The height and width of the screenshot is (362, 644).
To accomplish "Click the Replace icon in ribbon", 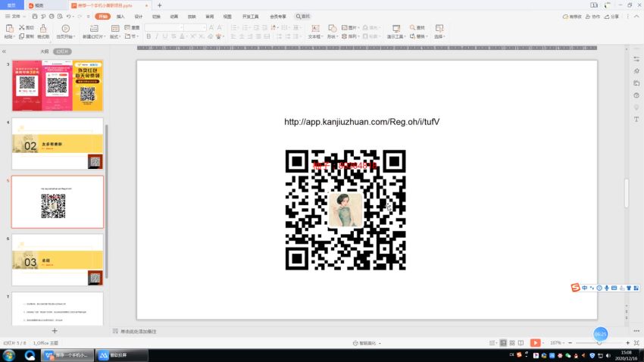I will [x=412, y=36].
